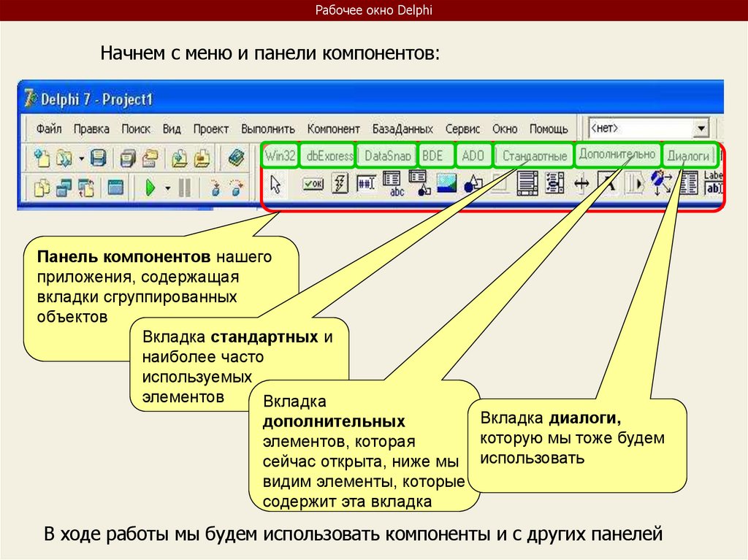Image resolution: width=748 pixels, height=560 pixels.
Task: Open the Поиск menu
Action: click(135, 129)
